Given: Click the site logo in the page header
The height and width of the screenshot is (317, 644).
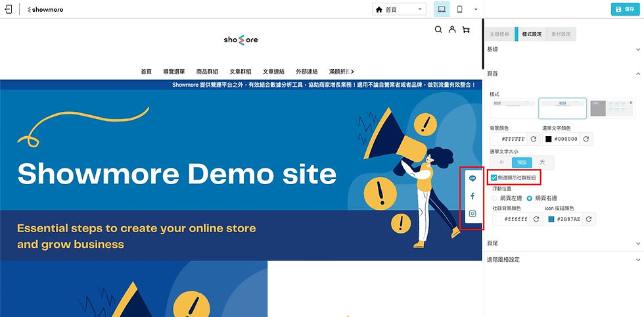Looking at the screenshot, I should tap(241, 40).
